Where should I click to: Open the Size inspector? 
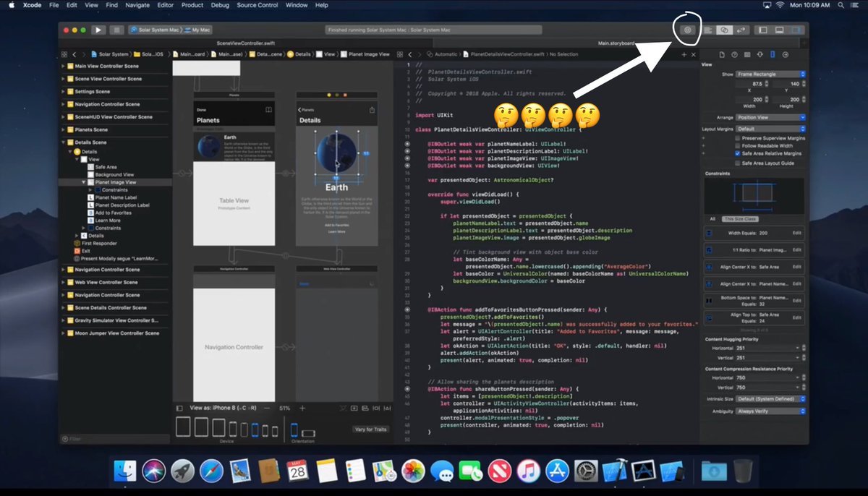point(772,54)
